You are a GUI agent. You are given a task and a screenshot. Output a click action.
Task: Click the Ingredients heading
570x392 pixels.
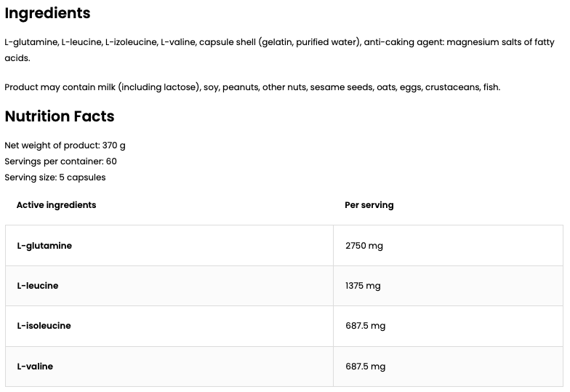coord(47,13)
